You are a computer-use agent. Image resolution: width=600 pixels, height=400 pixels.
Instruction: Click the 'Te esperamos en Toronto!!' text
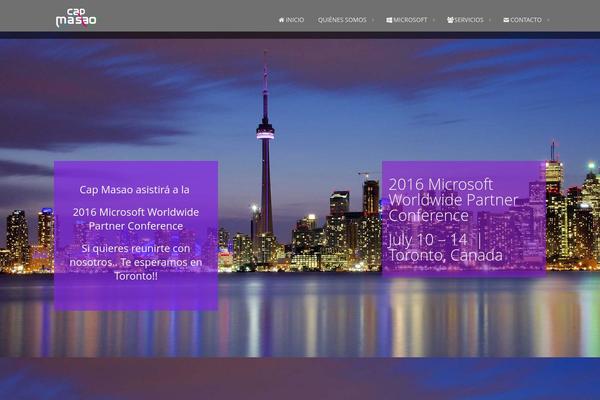161,269
